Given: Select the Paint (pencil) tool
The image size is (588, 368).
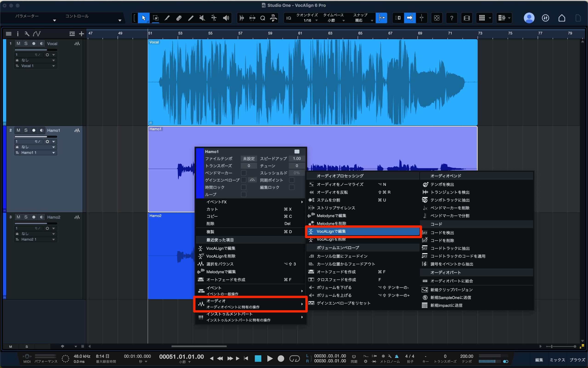Looking at the screenshot, I should click(x=191, y=18).
